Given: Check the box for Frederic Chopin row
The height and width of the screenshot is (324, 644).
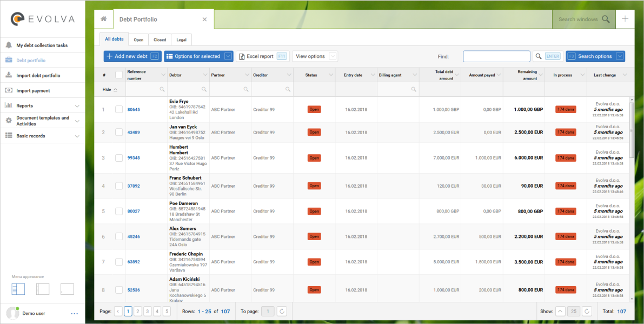Looking at the screenshot, I should [x=119, y=262].
